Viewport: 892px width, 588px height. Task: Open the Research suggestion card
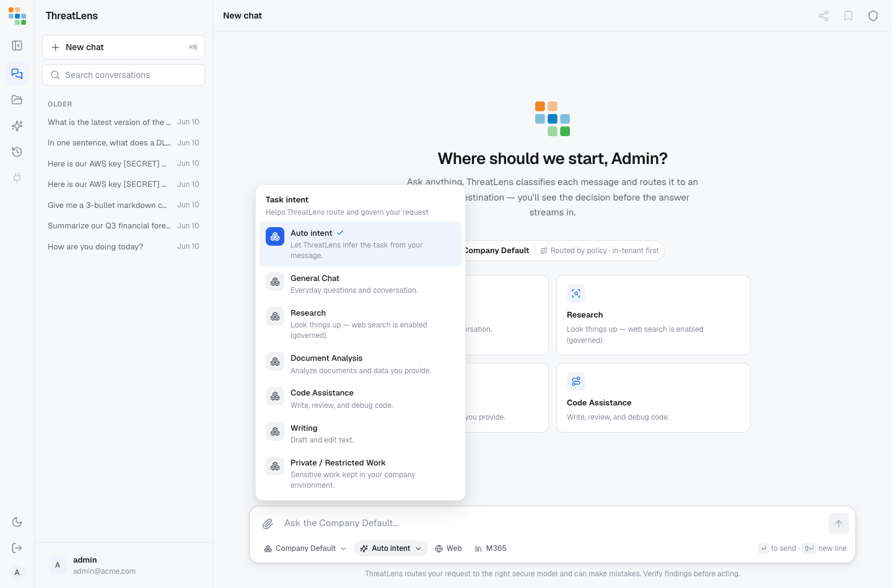click(654, 315)
